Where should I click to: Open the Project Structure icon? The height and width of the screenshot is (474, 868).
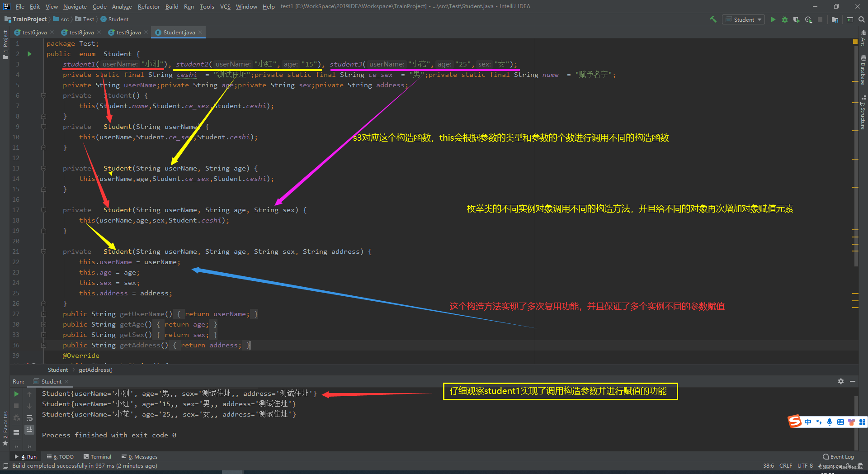(835, 19)
